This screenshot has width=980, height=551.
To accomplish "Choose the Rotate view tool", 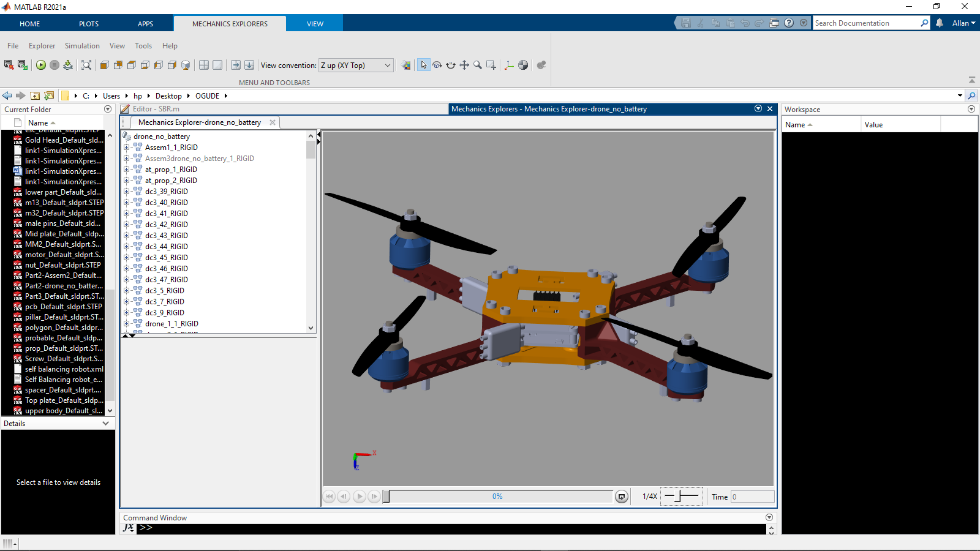I will pos(437,65).
